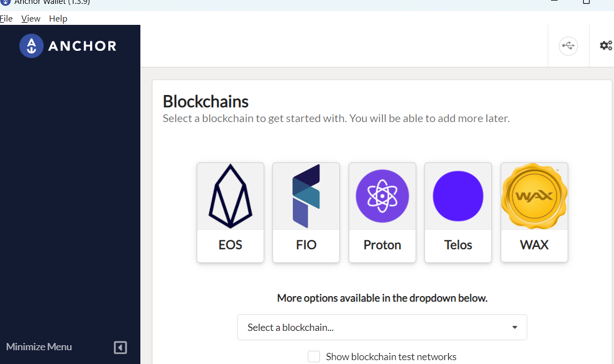Collapse the sidebar with the arrow control
Image resolution: width=614 pixels, height=364 pixels.
click(120, 347)
